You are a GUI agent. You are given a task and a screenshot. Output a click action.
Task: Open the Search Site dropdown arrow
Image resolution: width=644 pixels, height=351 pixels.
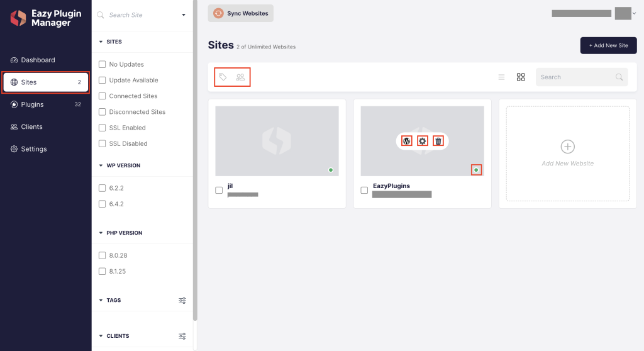coord(184,15)
